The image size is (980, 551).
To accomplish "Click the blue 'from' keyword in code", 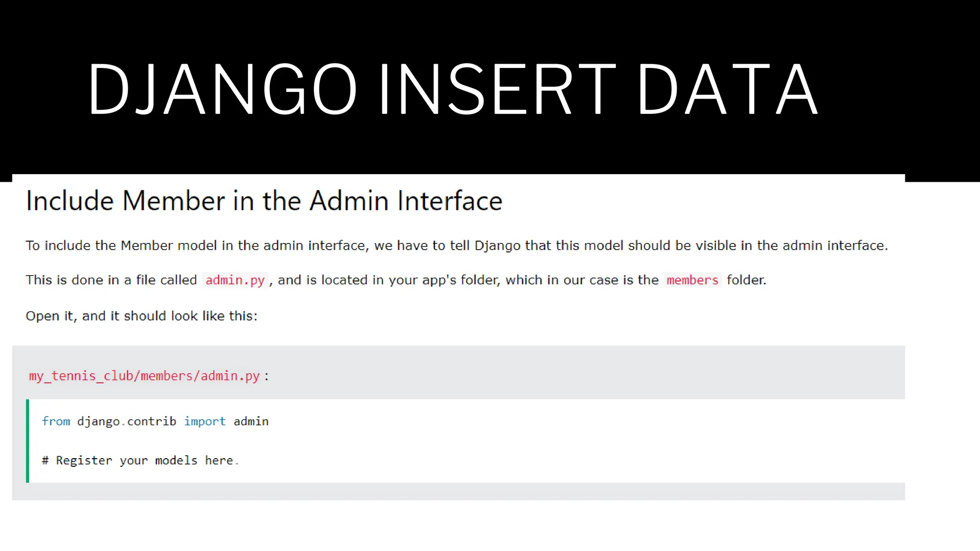I will 56,421.
